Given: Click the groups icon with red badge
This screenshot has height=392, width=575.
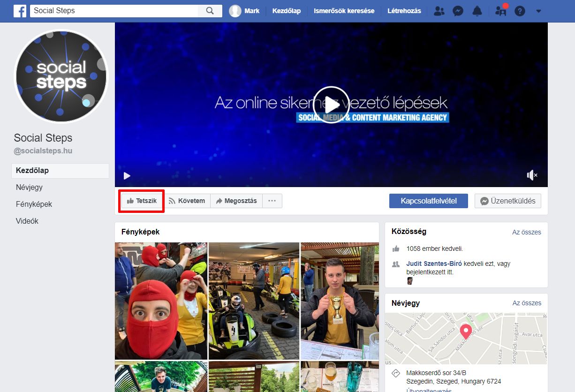Looking at the screenshot, I should (501, 11).
